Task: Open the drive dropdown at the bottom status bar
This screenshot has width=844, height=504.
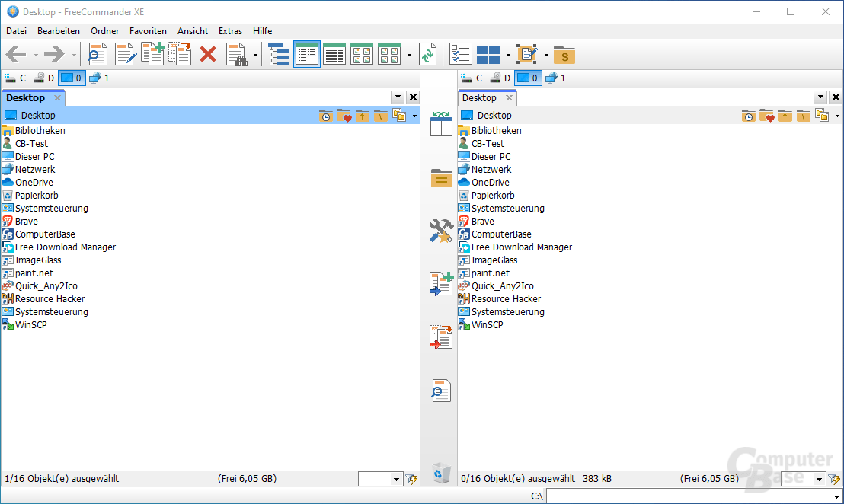Action: [x=380, y=478]
